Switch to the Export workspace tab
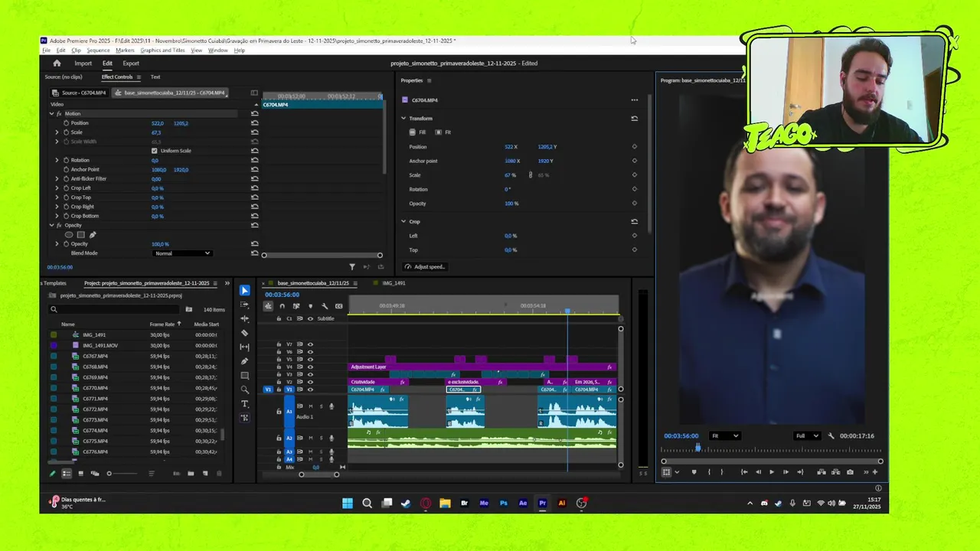The image size is (980, 551). [x=131, y=64]
